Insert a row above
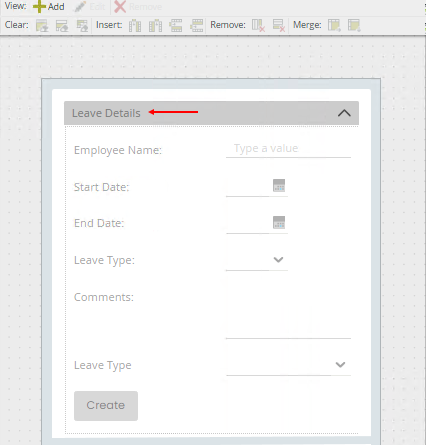Screen dimensions: 426x445 [176, 25]
